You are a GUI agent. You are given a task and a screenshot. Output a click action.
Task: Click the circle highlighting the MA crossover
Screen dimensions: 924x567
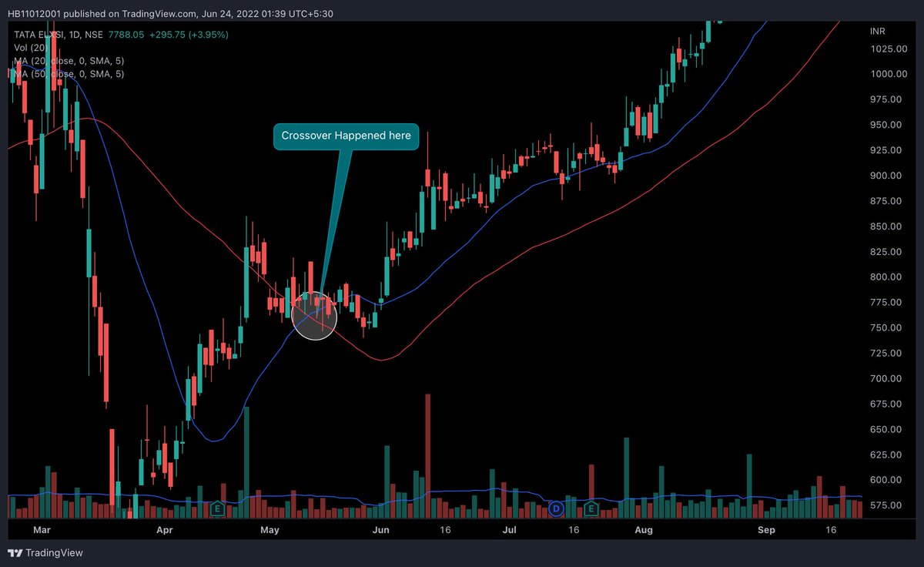click(x=315, y=317)
